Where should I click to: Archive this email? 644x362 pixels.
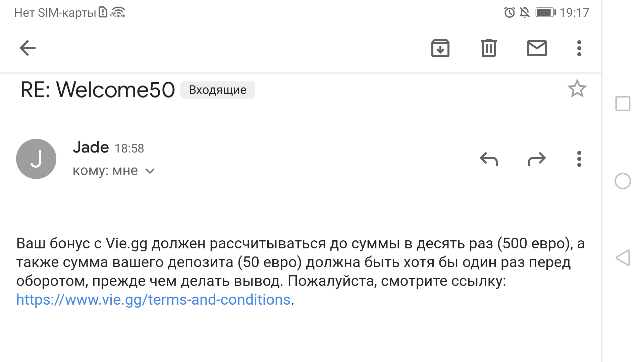click(440, 48)
